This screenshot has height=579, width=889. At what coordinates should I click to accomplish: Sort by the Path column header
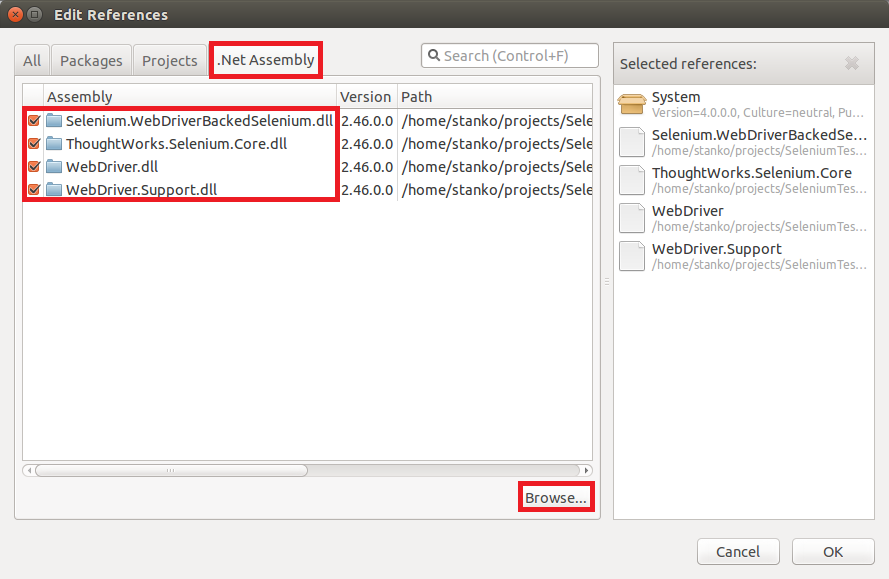[x=495, y=97]
